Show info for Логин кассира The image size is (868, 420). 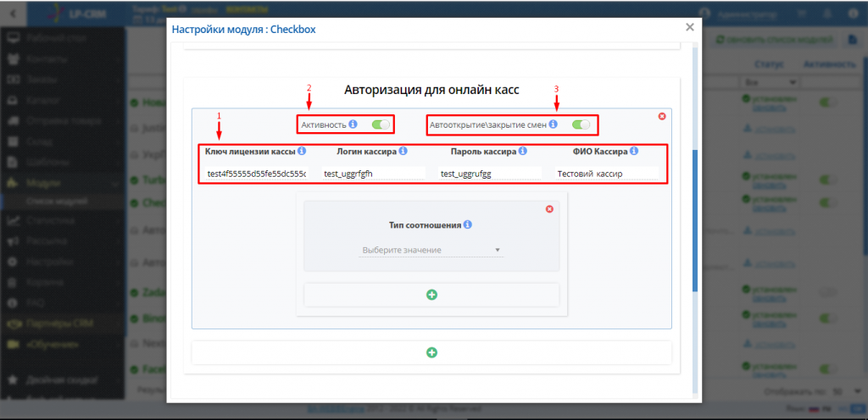[403, 151]
